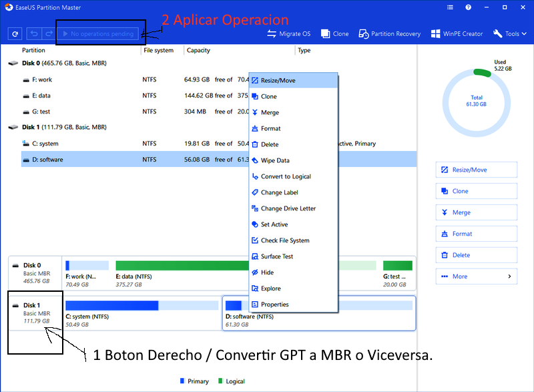The image size is (534, 392).
Task: Click the Disk 1 label in disk map
Action: tap(32, 306)
